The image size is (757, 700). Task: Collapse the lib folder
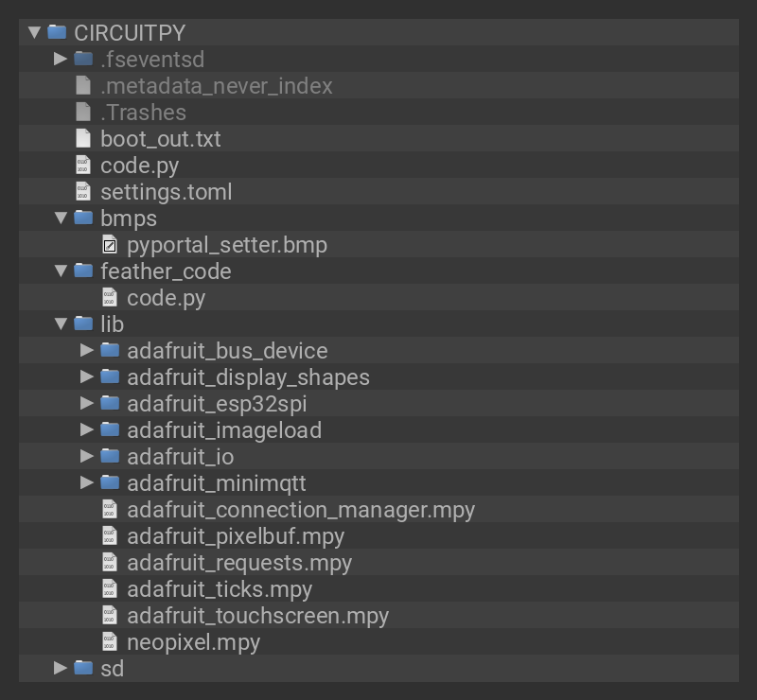coord(61,324)
